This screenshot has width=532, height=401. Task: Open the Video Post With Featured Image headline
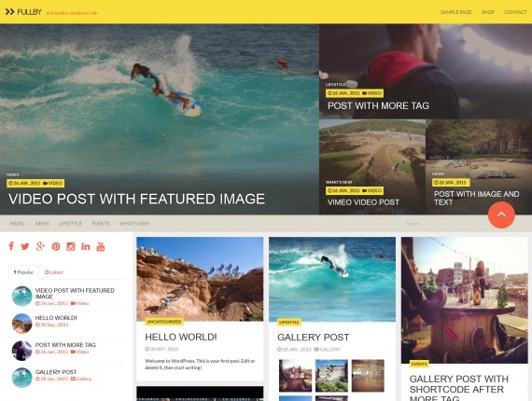coord(136,199)
